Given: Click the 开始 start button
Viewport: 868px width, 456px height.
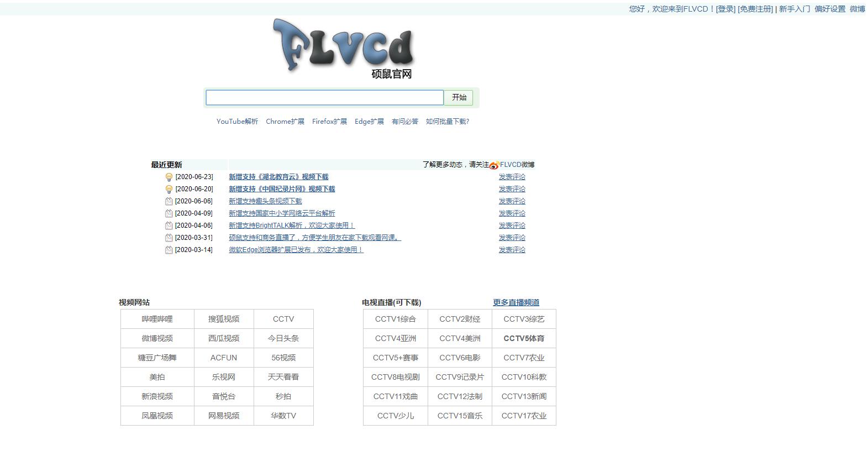Looking at the screenshot, I should [x=459, y=98].
